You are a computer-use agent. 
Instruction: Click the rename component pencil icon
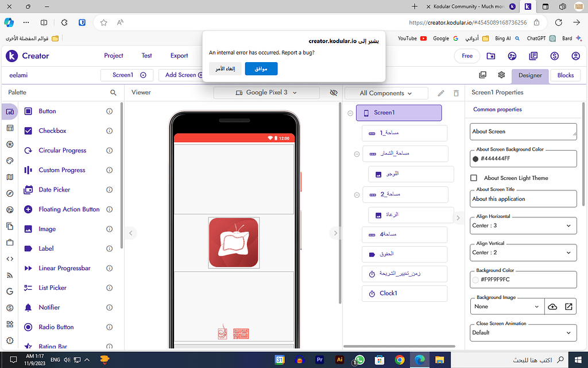441,93
